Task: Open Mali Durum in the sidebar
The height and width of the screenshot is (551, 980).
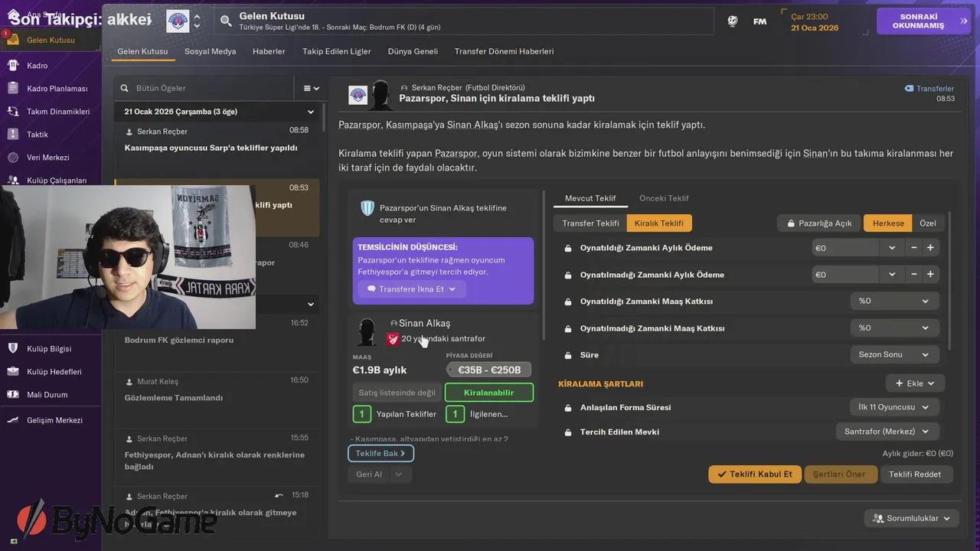Action: [47, 395]
